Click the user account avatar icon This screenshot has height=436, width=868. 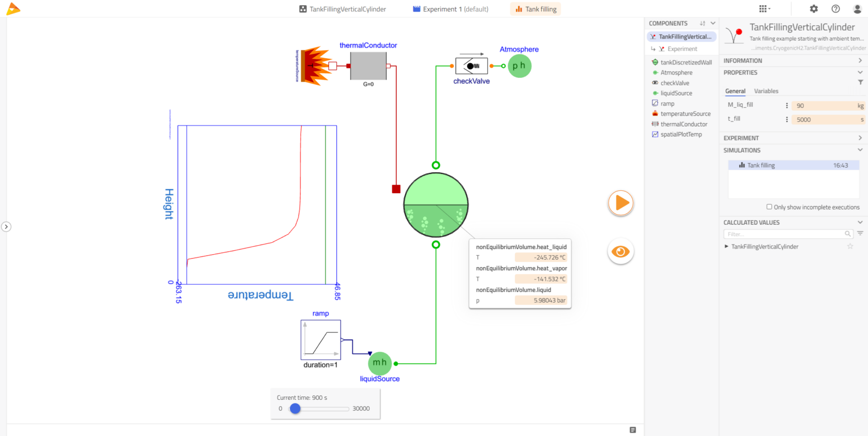857,9
